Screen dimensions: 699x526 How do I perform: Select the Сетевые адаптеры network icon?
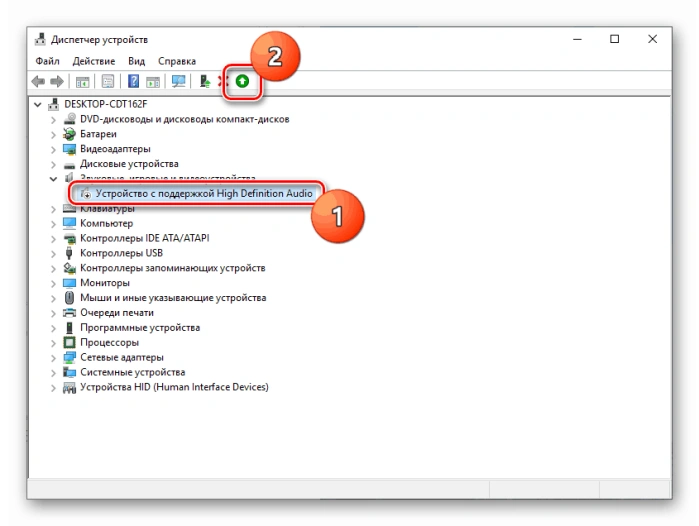tap(70, 357)
